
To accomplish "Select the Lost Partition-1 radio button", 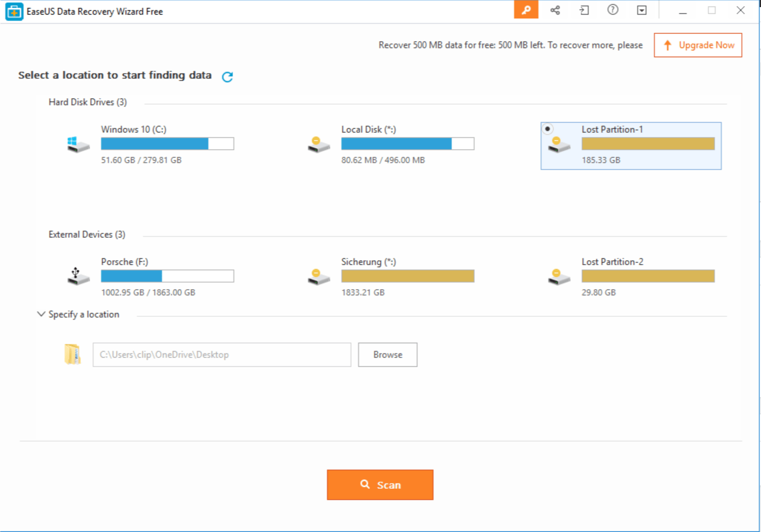I will pyautogui.click(x=548, y=129).
